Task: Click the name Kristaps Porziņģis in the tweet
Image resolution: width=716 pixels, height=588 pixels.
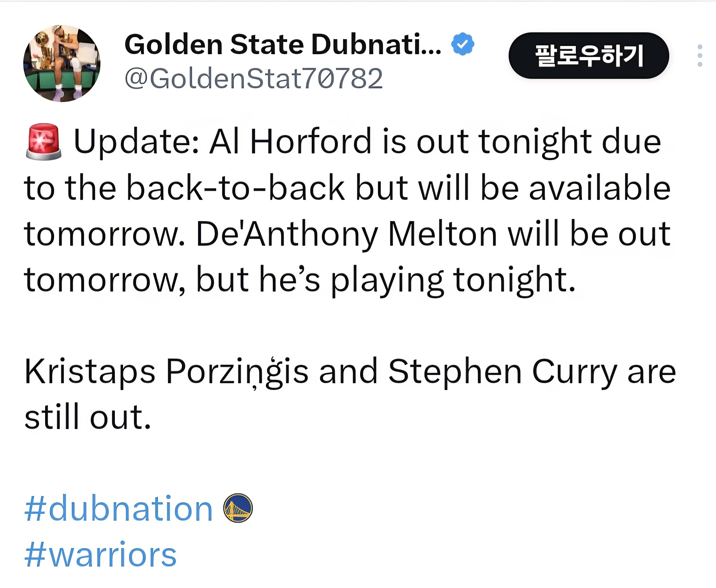Action: [x=166, y=371]
